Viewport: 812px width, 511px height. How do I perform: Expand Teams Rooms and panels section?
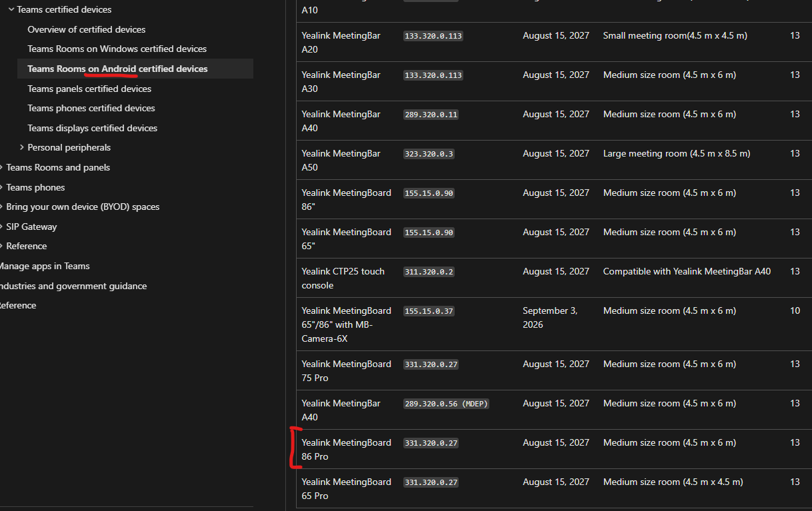(x=58, y=167)
